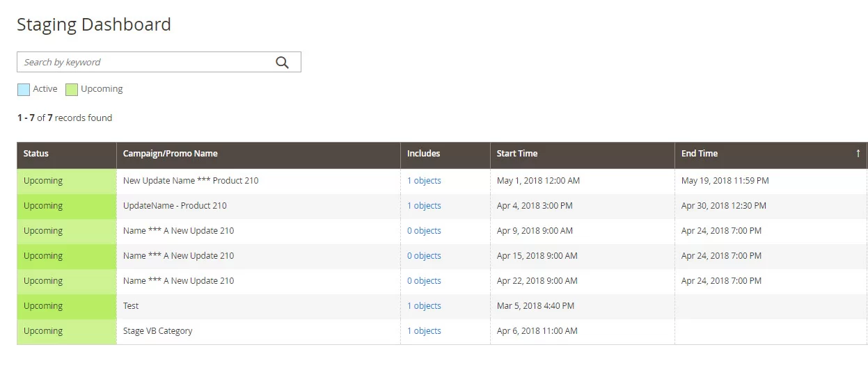Viewport: 868px width, 377px height.
Task: Click the Active legend label
Action: 45,89
